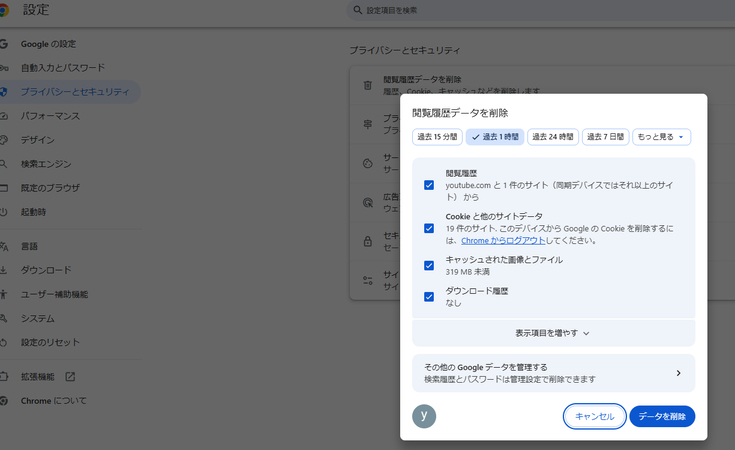
Task: Click the cookie icon in privacy settings list
Action: 368,163
